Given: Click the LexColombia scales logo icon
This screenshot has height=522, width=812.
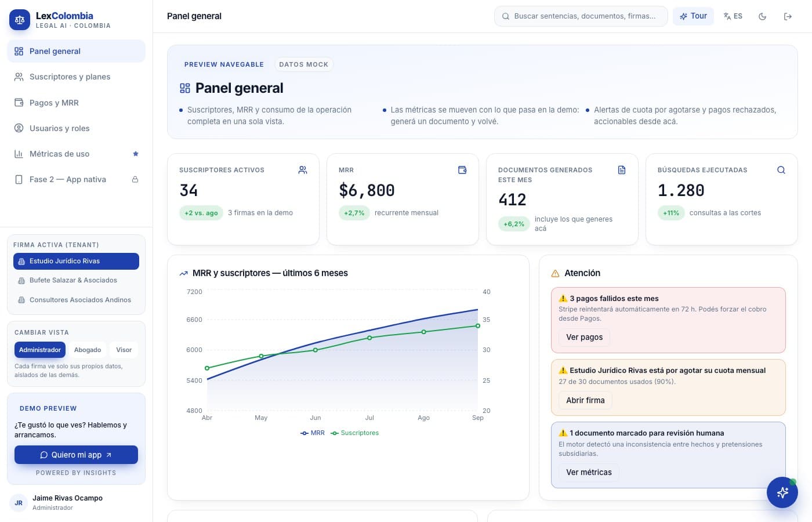Looking at the screenshot, I should 20,20.
